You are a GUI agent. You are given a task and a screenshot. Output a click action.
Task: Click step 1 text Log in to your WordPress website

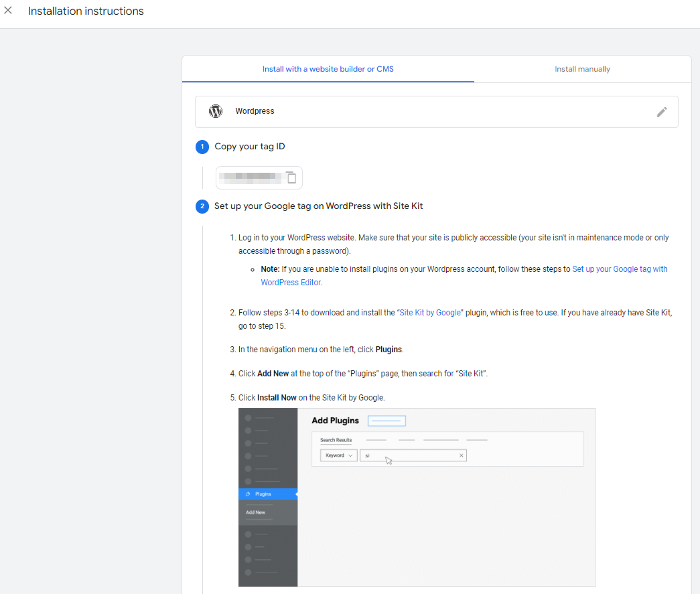[453, 244]
